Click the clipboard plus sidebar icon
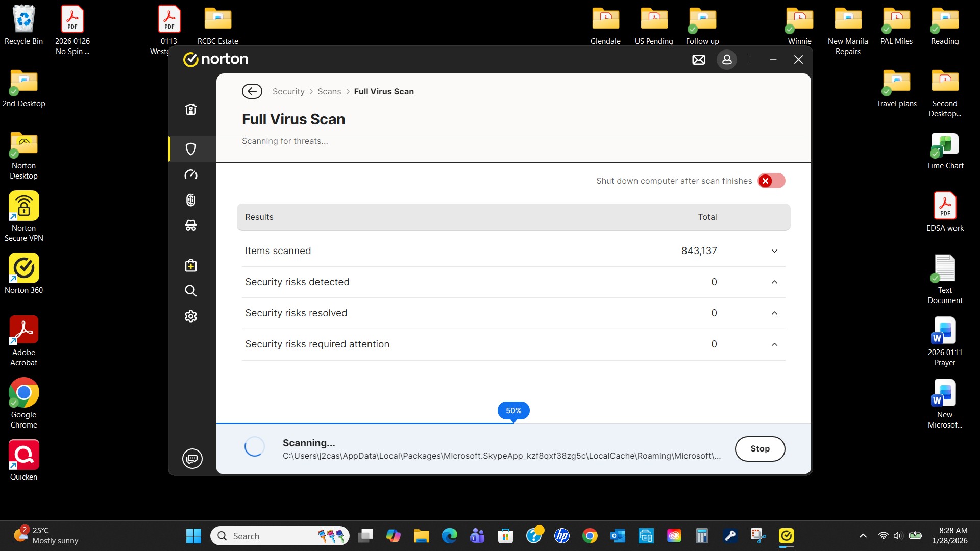 click(191, 265)
